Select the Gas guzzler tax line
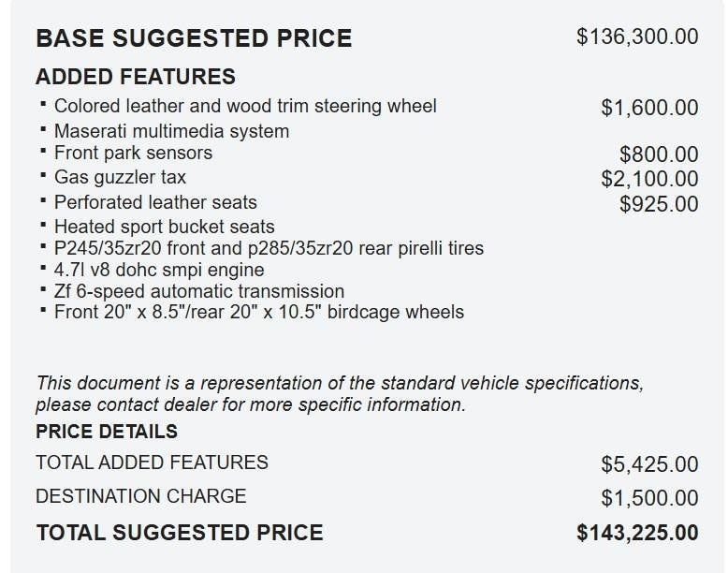This screenshot has width=728, height=573. click(120, 177)
